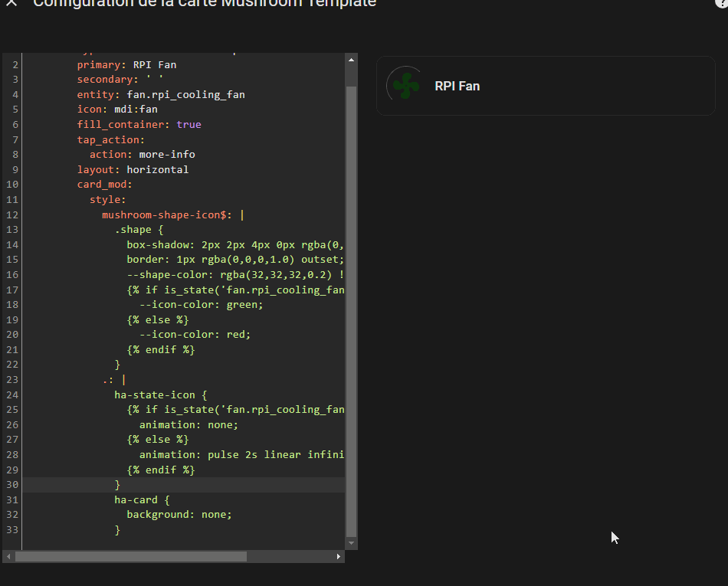Close the Mushroom Template card configuration dialog

point(11,3)
